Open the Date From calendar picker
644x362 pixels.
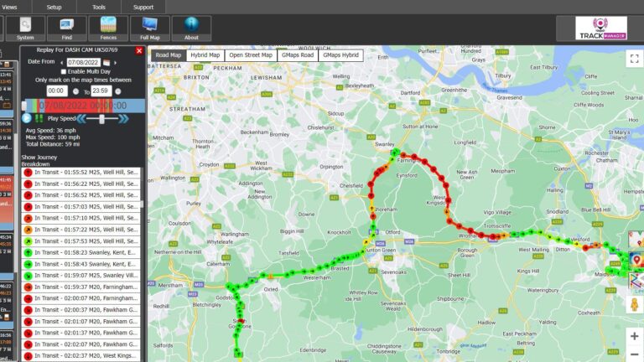pyautogui.click(x=106, y=62)
